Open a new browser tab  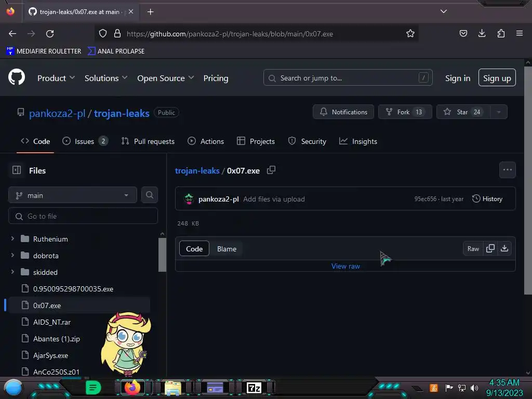[x=150, y=12]
